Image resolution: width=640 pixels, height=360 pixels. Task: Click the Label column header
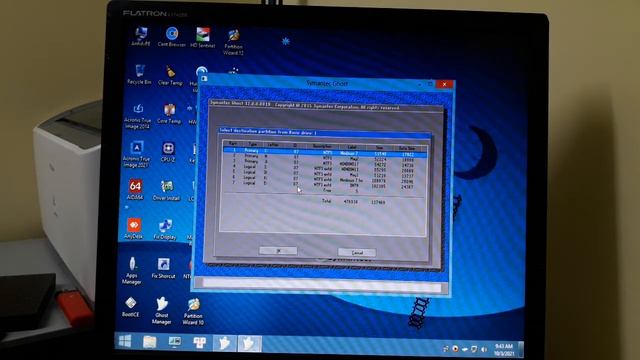tap(352, 147)
